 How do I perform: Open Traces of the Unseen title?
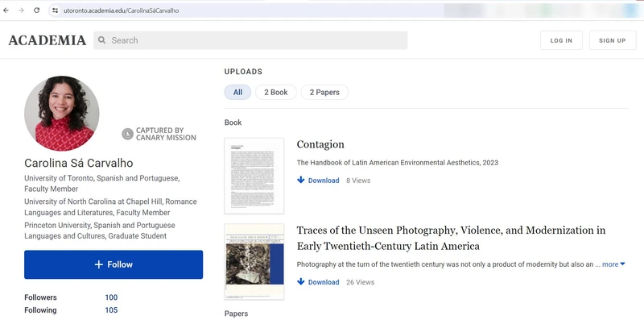tap(451, 238)
